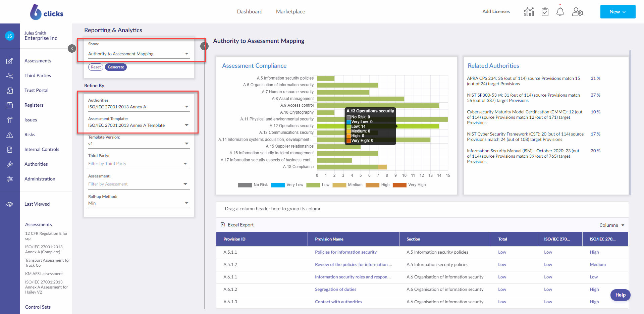Screen dimensions: 644x314
Task: Open Issues menu item
Action: click(x=31, y=120)
